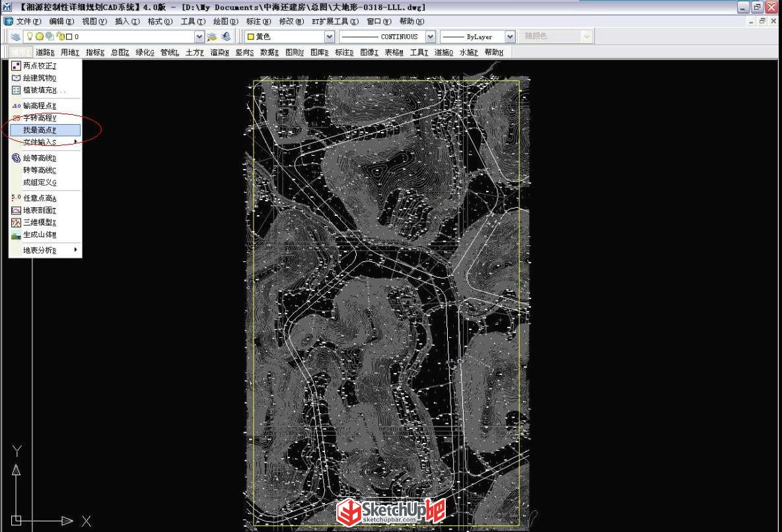This screenshot has height=532, width=782.
Task: Click the layer previous icon
Action: tap(227, 36)
